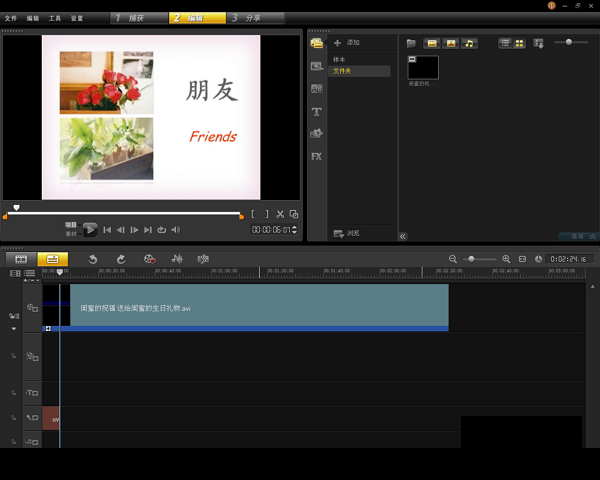Image resolution: width=600 pixels, height=480 pixels.
Task: Expand the ripple editing dropdown arrow
Action: coord(14,328)
